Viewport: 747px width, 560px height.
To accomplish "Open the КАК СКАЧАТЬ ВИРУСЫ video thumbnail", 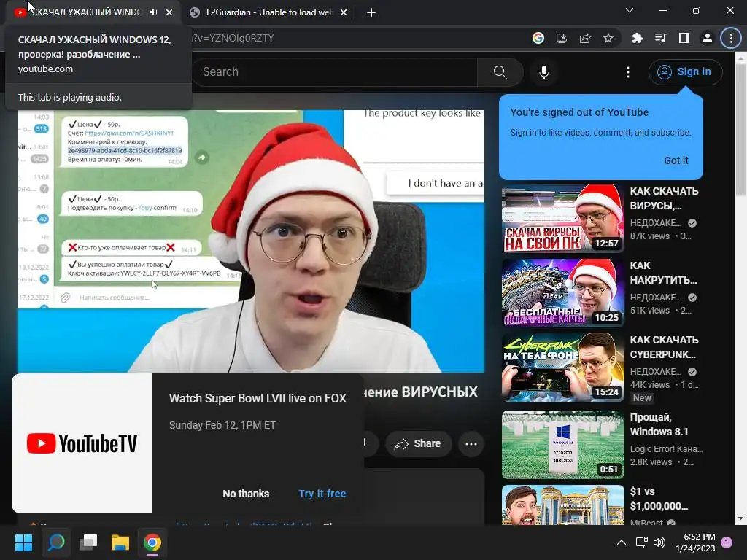I will coord(562,219).
